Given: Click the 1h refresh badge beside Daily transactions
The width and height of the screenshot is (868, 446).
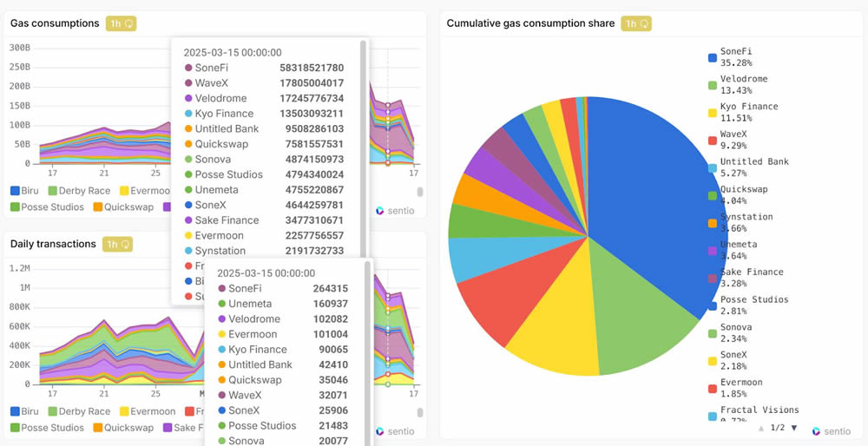Looking at the screenshot, I should pyautogui.click(x=117, y=244).
